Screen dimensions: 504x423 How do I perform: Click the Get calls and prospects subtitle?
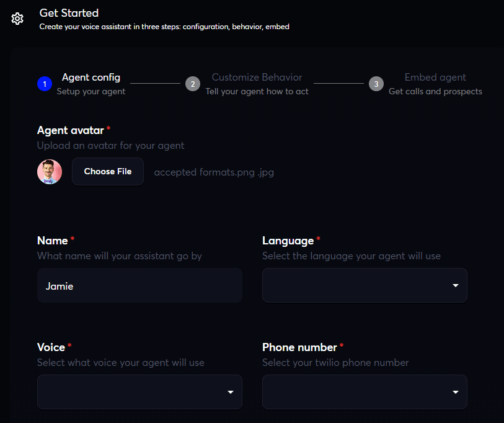[435, 91]
